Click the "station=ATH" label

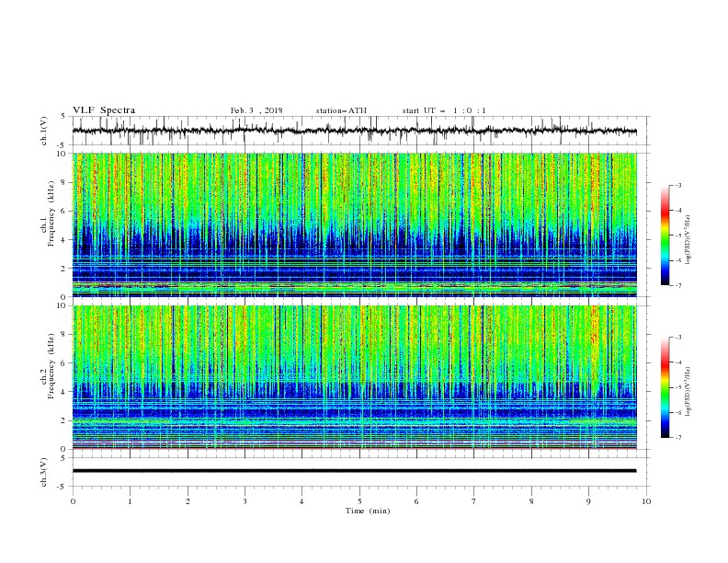coord(341,110)
